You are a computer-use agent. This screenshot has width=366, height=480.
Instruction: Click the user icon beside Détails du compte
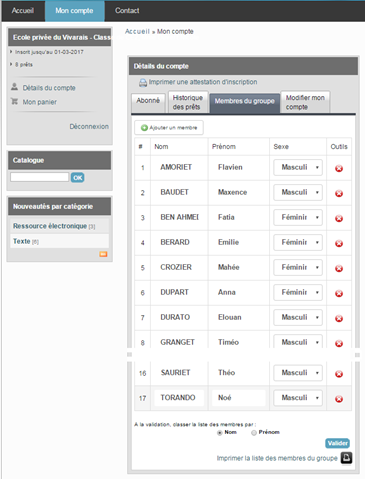tap(14, 87)
